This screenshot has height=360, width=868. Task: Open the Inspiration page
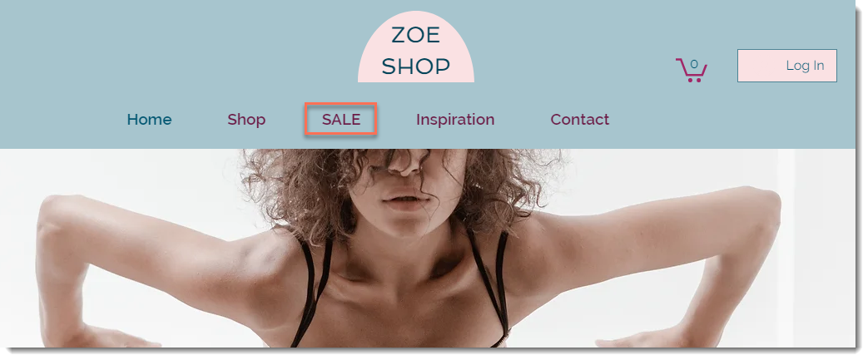pyautogui.click(x=455, y=120)
